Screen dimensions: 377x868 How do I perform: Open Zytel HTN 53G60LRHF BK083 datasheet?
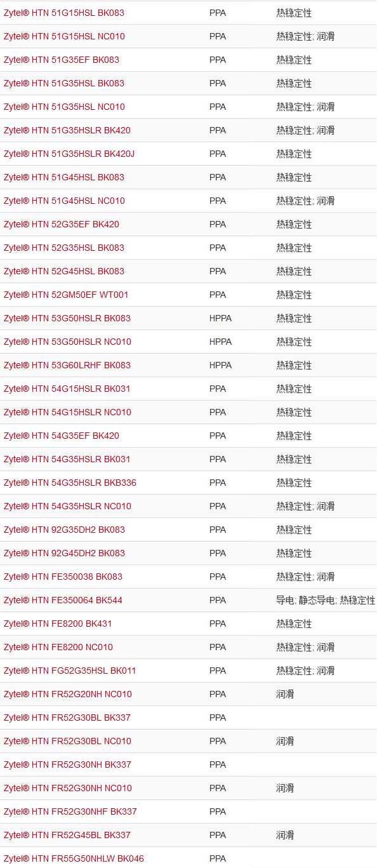click(67, 365)
